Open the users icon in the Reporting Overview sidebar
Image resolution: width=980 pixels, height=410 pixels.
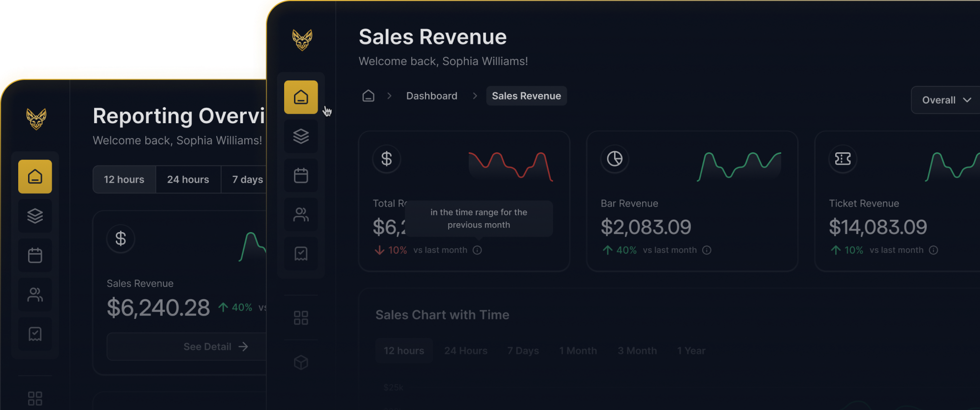pos(35,295)
